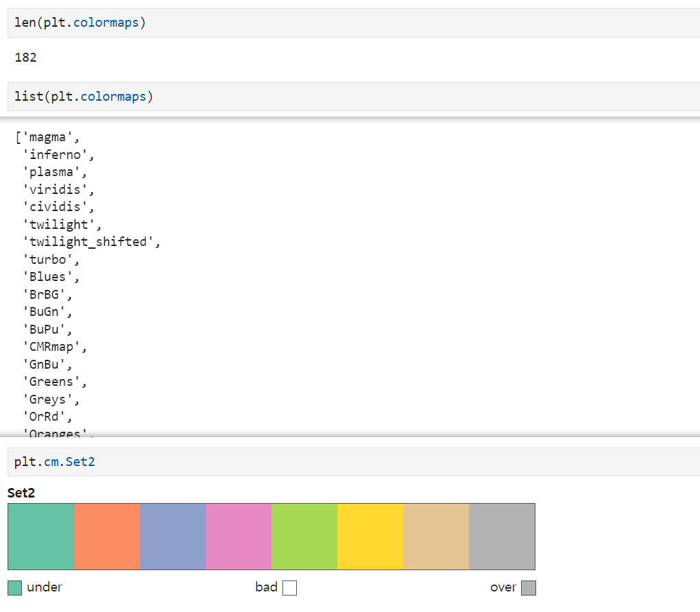Select the output value 182
Viewport: 700px width, 612px height.
coord(25,58)
